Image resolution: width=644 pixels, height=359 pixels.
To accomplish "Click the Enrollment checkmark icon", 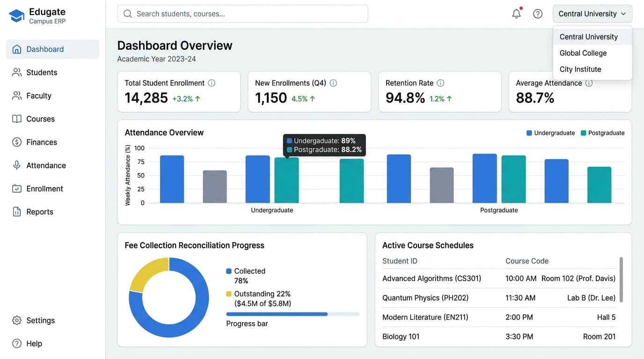I will [17, 189].
